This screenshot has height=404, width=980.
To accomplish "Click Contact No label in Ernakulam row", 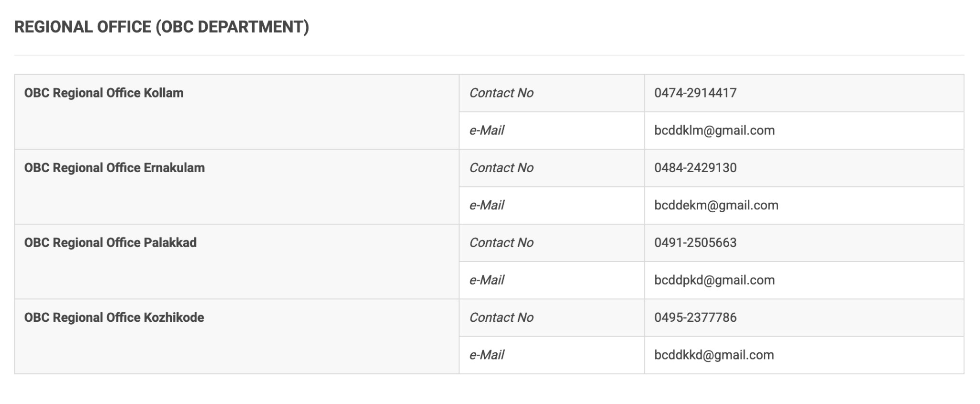I will pyautogui.click(x=501, y=168).
